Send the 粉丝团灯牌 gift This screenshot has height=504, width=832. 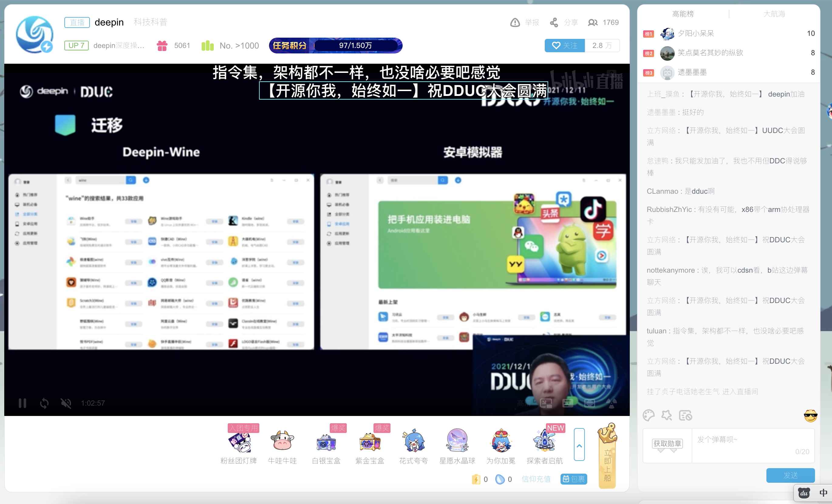[239, 445]
